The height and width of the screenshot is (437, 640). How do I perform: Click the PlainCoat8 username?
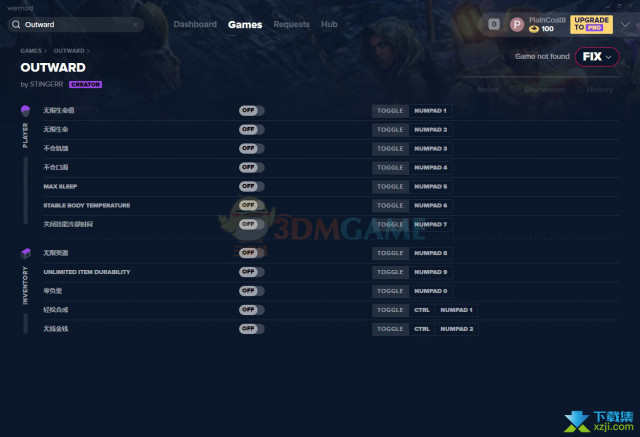(x=547, y=20)
